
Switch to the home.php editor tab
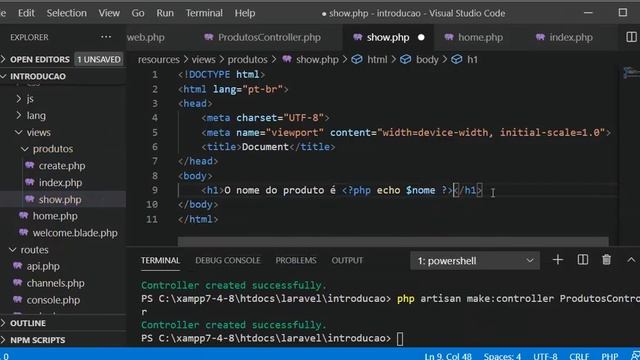[x=480, y=37]
